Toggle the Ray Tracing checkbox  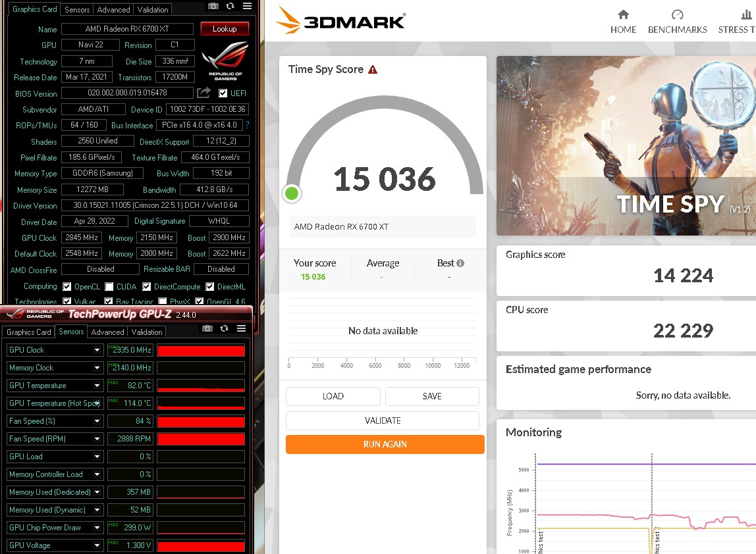coord(109,301)
